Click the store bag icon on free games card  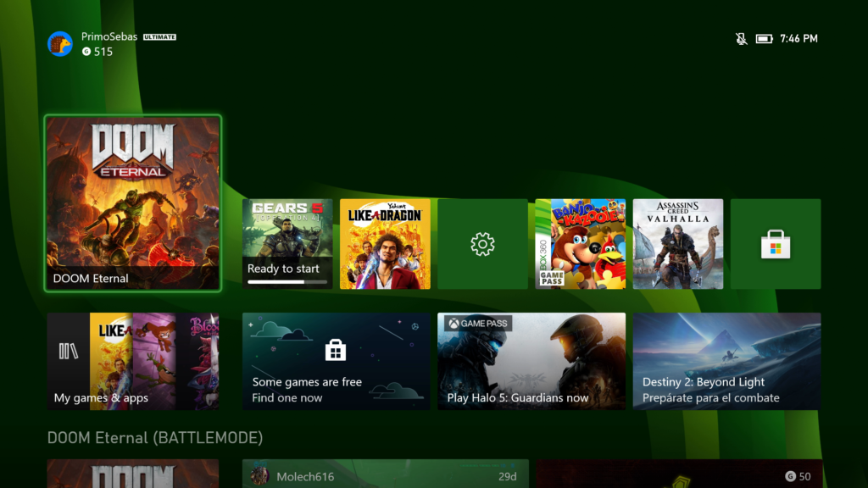336,350
